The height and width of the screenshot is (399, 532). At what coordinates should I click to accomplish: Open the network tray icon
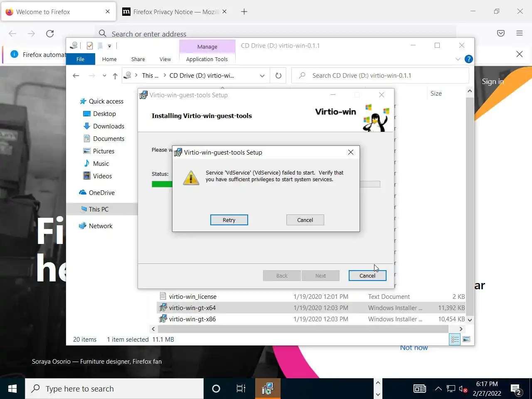451,389
